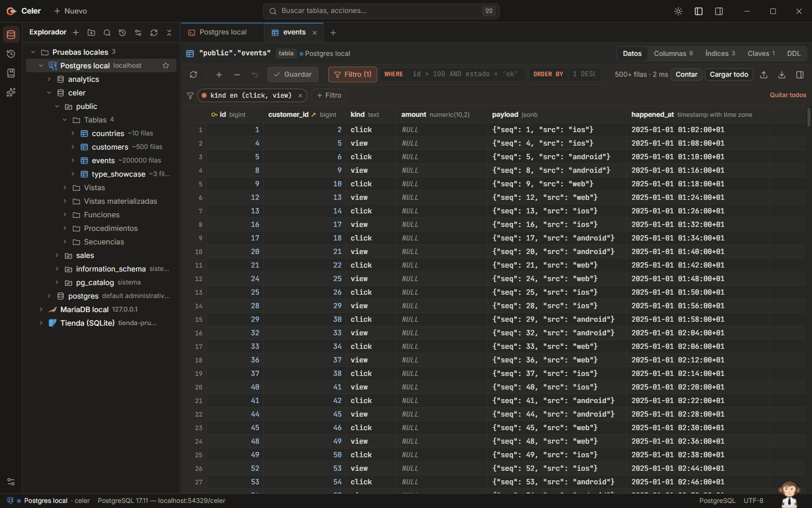Create a new connection folder in Explorador
The image size is (812, 508).
[x=91, y=33]
